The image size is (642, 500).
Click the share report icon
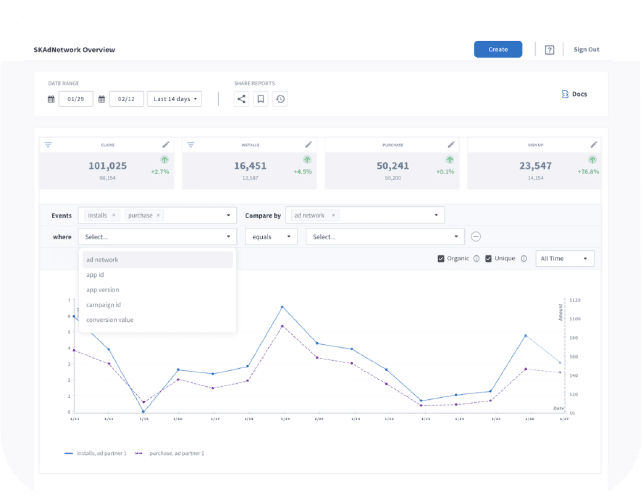pos(241,99)
